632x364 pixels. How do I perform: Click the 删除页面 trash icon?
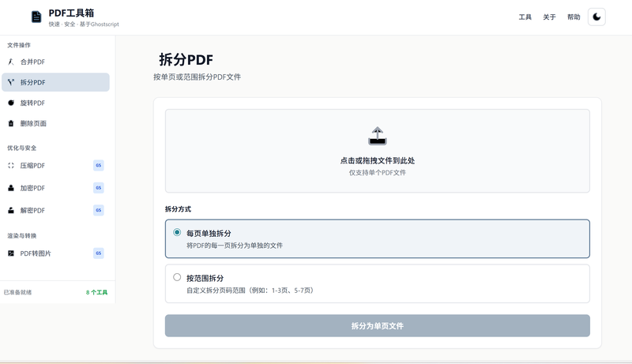(11, 123)
